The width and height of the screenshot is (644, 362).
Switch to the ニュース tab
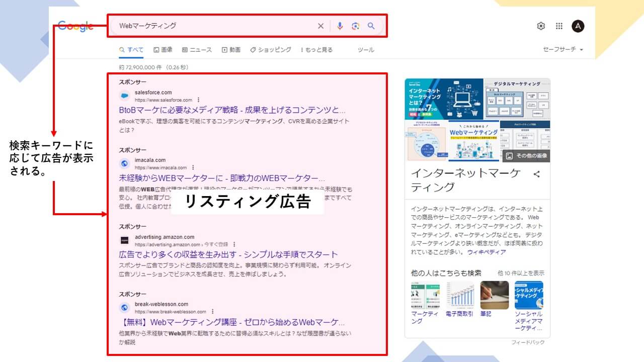[x=197, y=50]
